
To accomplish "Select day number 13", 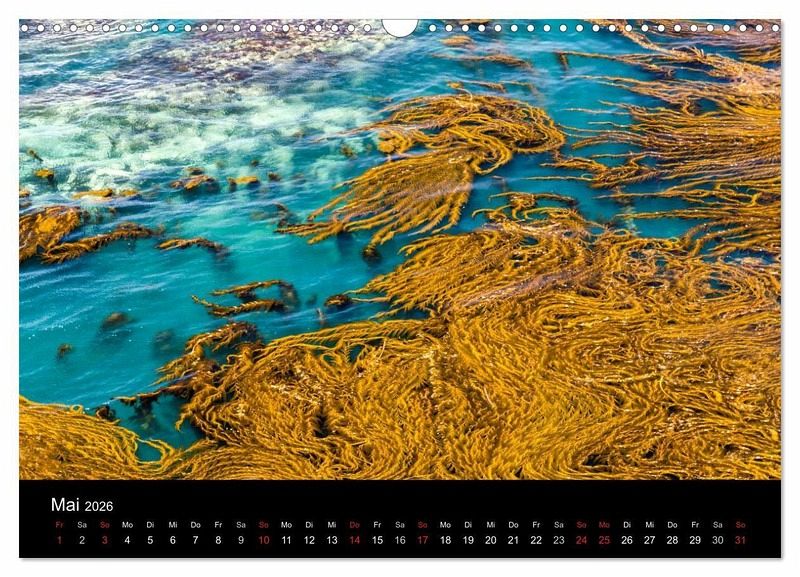I will [332, 540].
